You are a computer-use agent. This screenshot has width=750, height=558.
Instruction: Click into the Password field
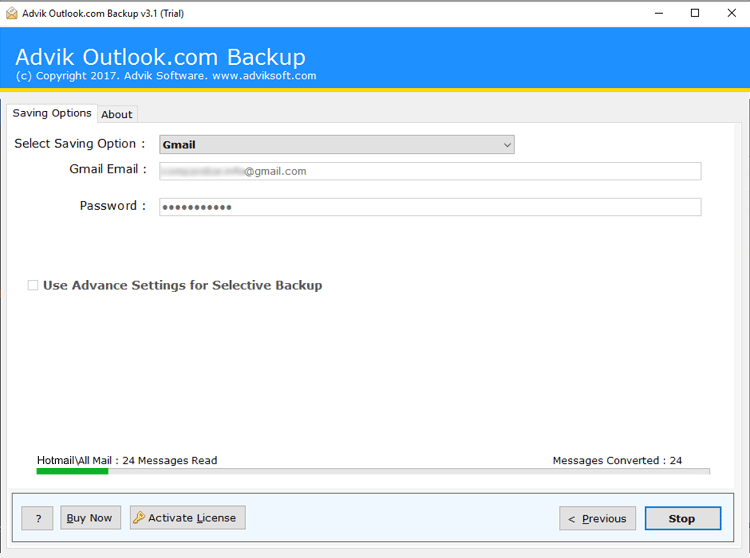point(430,207)
